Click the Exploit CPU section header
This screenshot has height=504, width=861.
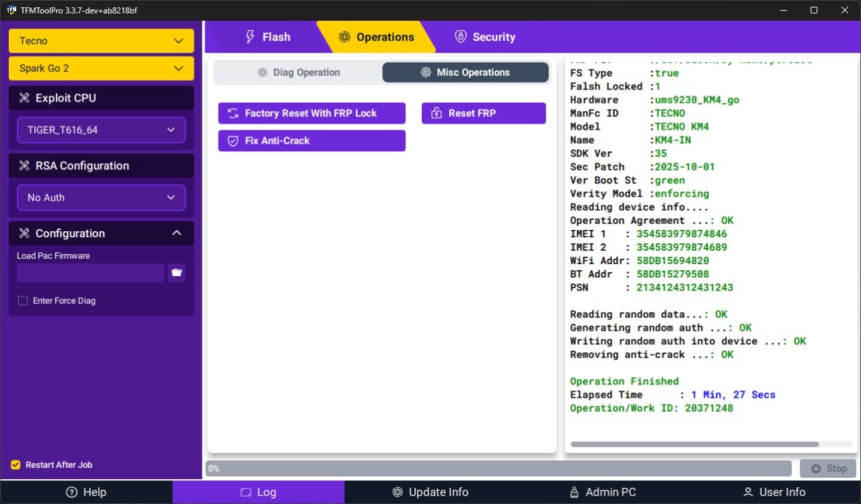pyautogui.click(x=102, y=98)
